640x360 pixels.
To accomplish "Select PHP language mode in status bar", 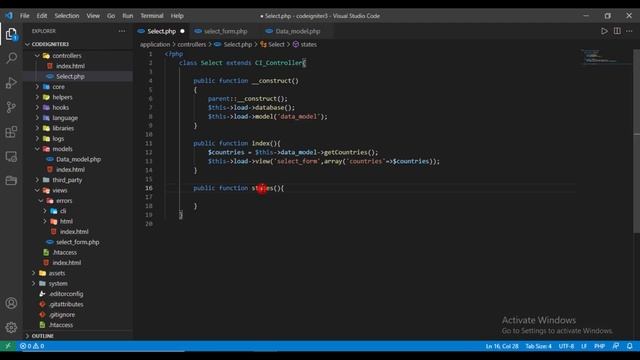I will (599, 346).
